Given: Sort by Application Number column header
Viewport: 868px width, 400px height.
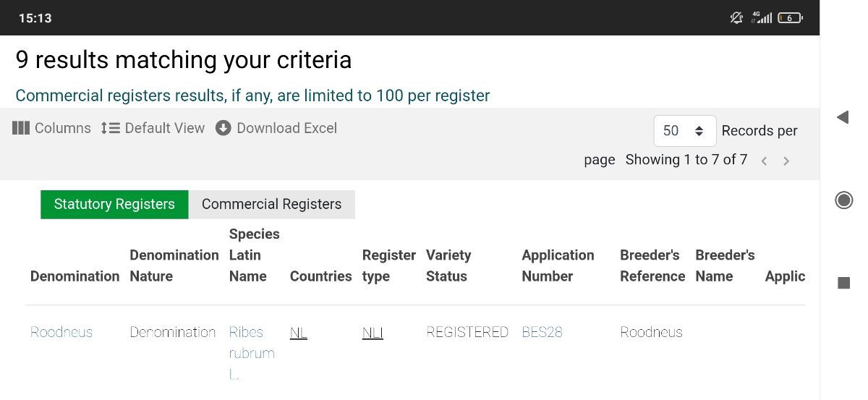Looking at the screenshot, I should 558,265.
